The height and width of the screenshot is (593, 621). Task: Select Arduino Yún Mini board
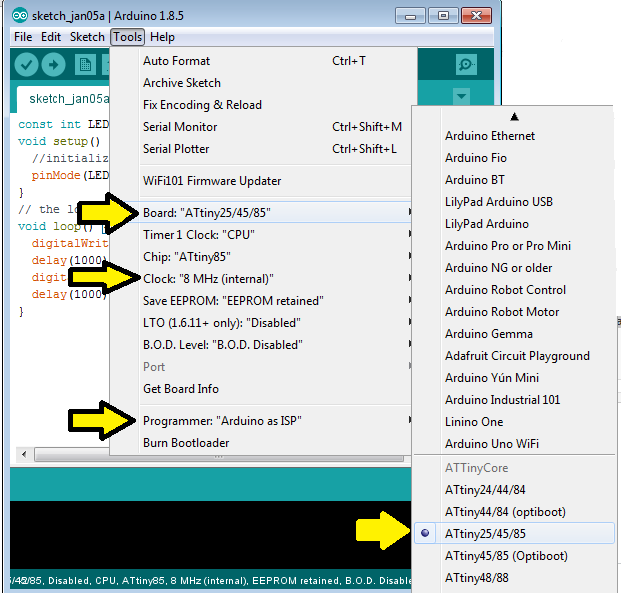514,378
